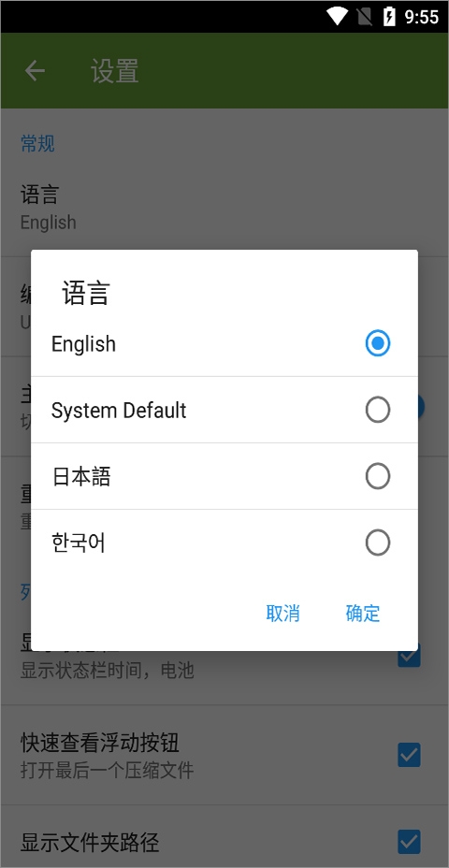The width and height of the screenshot is (449, 868).
Task: Tap the no-SIM icon in the status bar
Action: (x=364, y=17)
